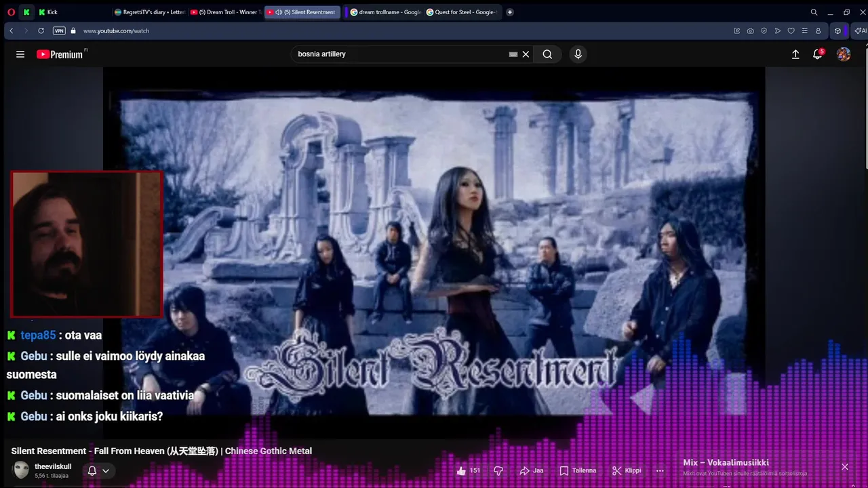Open the Quest for Steel Google tab
The height and width of the screenshot is (488, 868).
[462, 12]
